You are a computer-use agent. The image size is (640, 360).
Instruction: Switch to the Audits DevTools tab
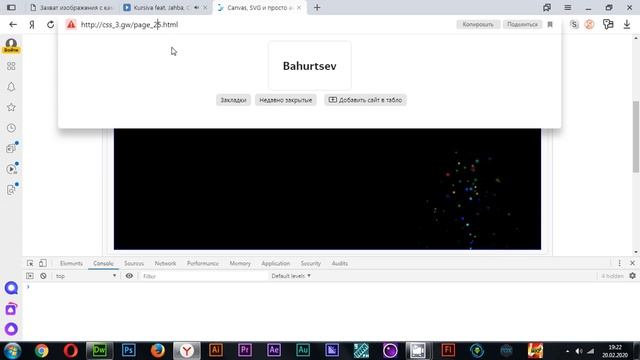tap(340, 264)
